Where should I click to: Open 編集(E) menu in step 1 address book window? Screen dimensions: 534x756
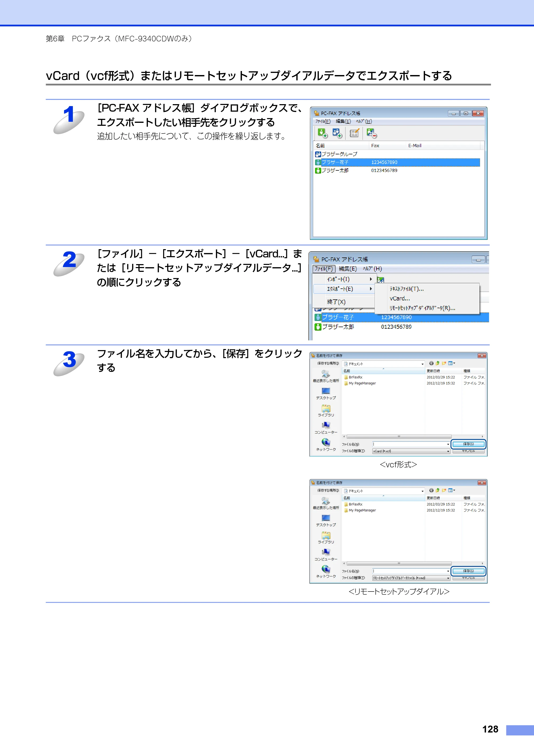[x=343, y=121]
